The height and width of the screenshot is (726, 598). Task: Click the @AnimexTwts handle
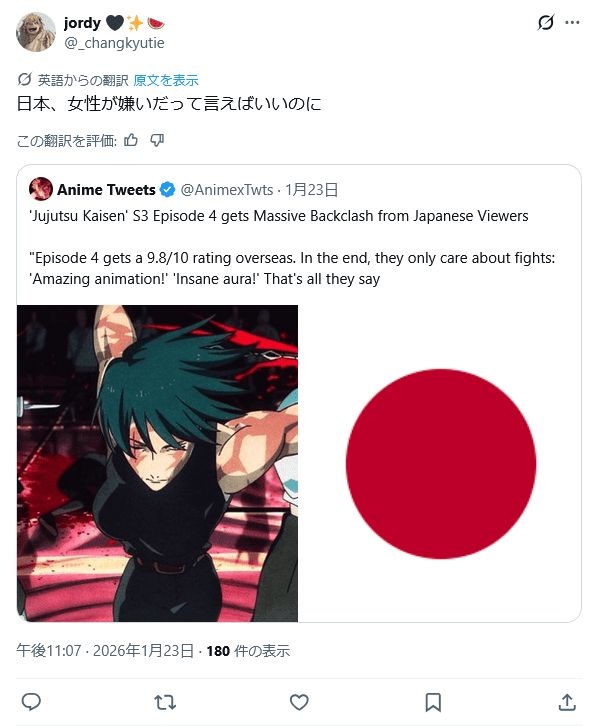226,189
